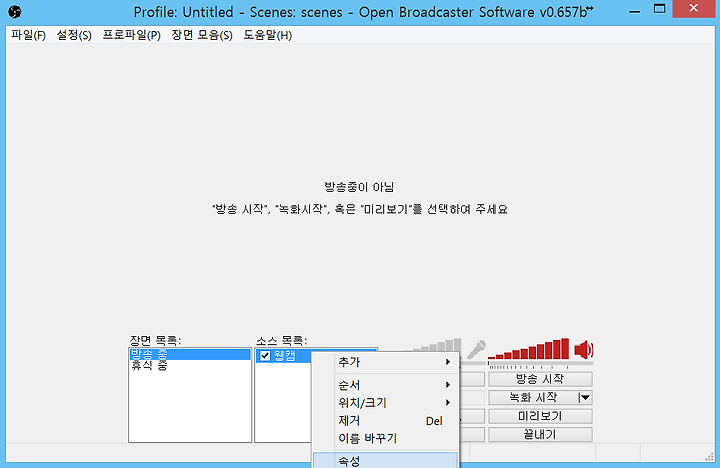The image size is (720, 468).
Task: Click the OBS logo icon in title bar
Action: [x=14, y=12]
